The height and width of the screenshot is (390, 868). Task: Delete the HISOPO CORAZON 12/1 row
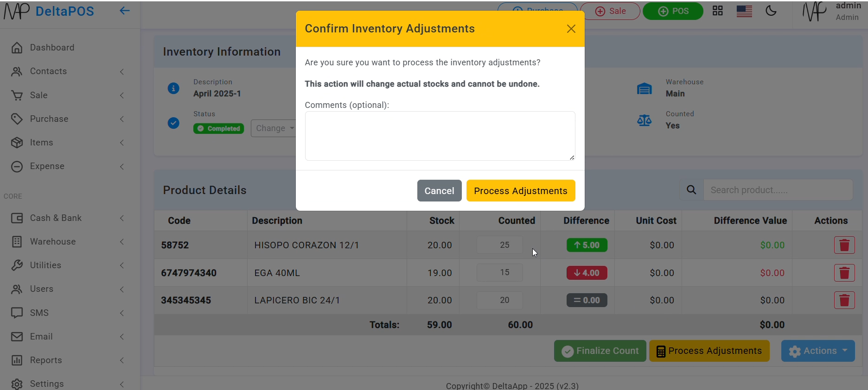click(x=844, y=245)
